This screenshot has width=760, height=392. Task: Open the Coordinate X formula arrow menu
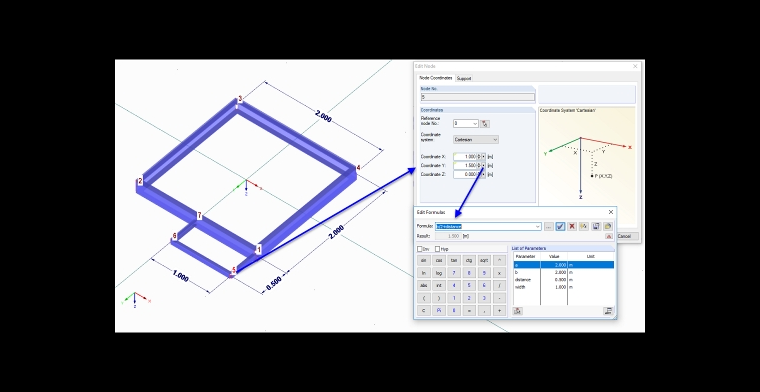coord(484,157)
